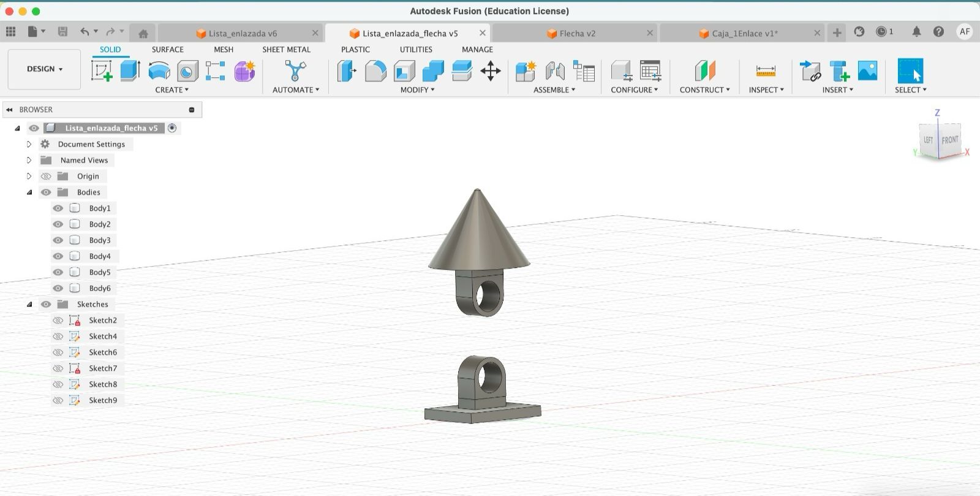The image size is (980, 496).
Task: Select the Measure tool
Action: point(766,71)
